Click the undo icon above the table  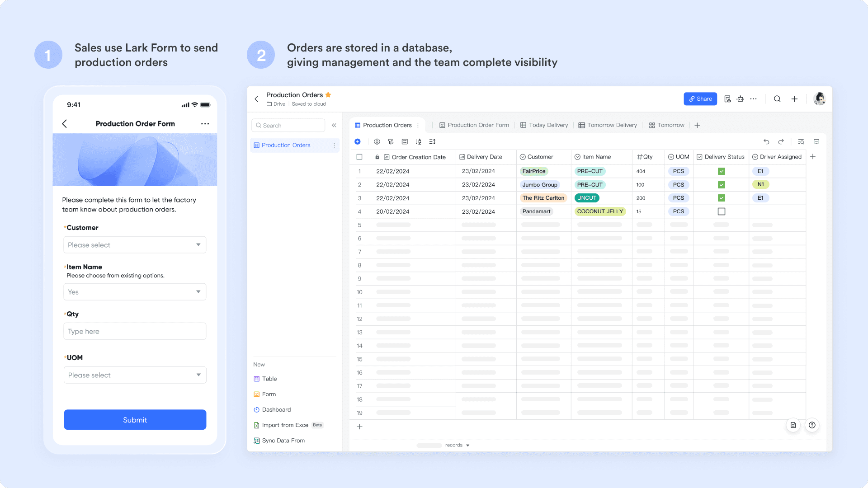coord(767,141)
